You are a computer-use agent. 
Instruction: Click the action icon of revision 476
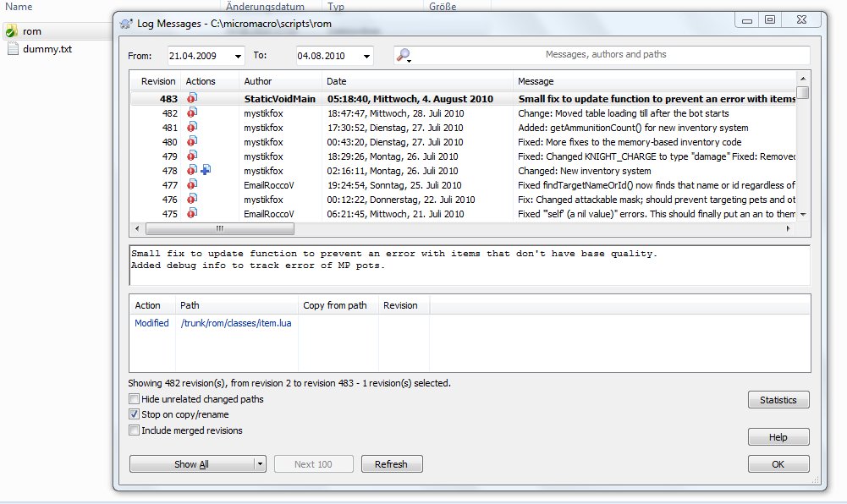click(192, 200)
